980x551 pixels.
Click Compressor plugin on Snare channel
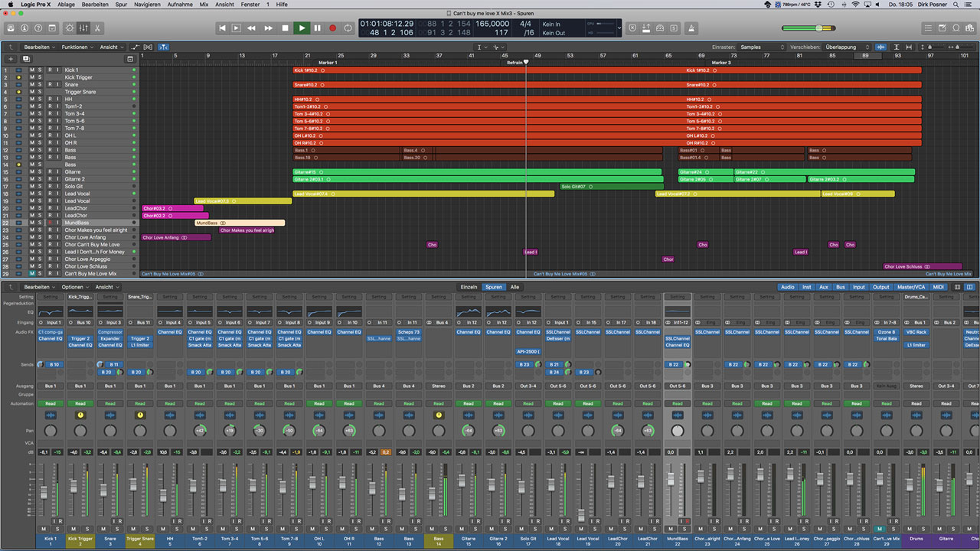coord(109,332)
